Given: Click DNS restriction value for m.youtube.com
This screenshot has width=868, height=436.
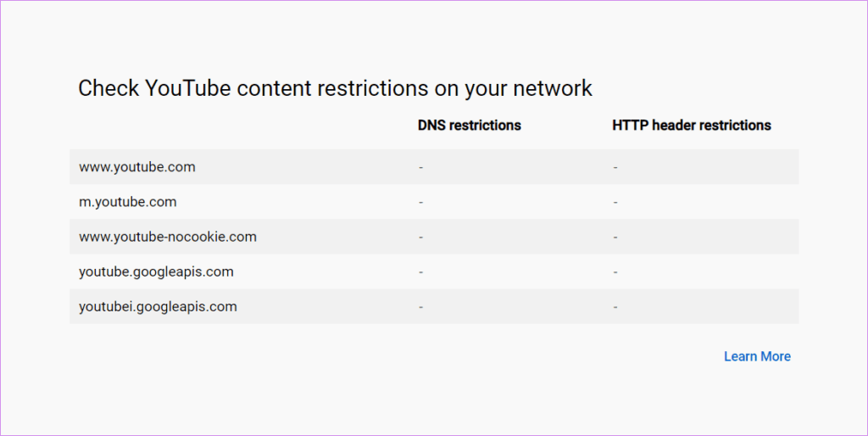Looking at the screenshot, I should (x=421, y=202).
